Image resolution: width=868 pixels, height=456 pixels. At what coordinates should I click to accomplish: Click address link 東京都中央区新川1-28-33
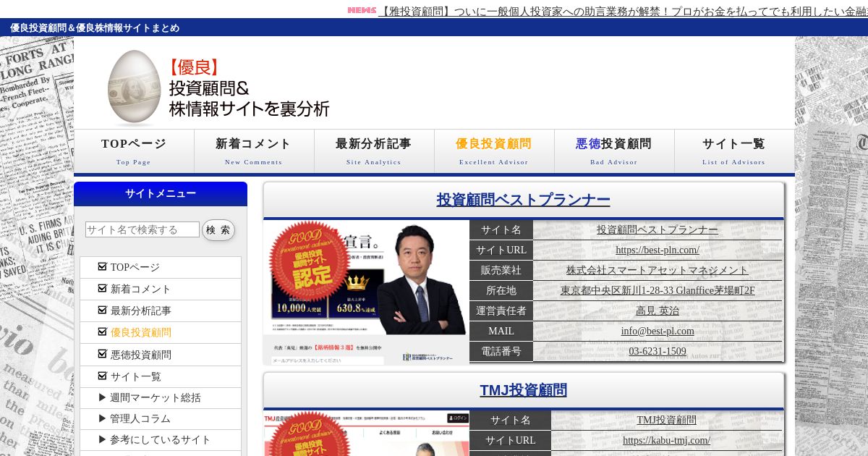(658, 290)
